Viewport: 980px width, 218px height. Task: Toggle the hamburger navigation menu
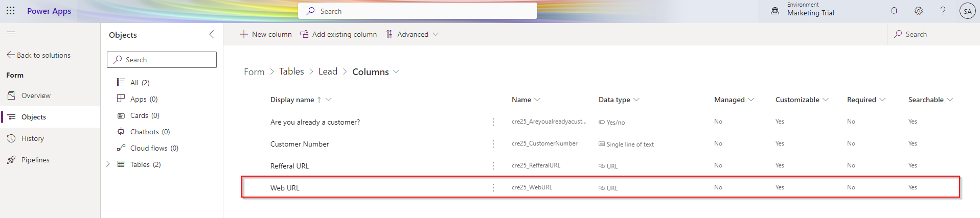pos(11,34)
